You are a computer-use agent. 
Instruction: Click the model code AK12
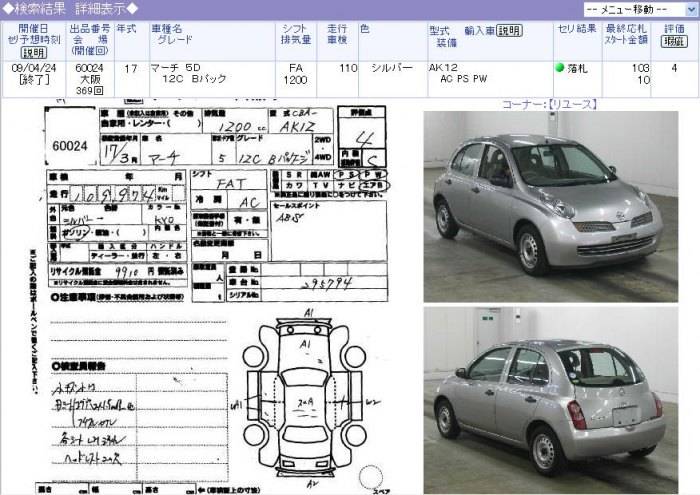443,67
